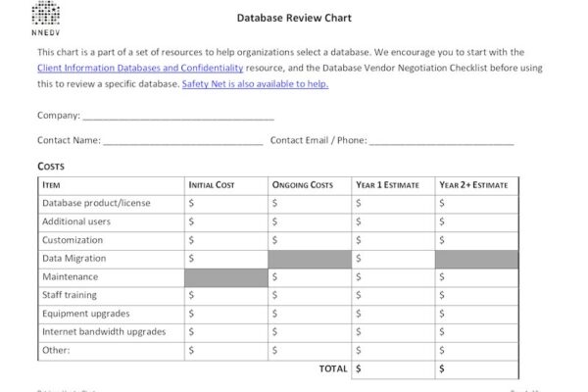Screen dimensions: 588x392
Task: Click Ongoing Costs cell for Additional users
Action: tap(309, 221)
